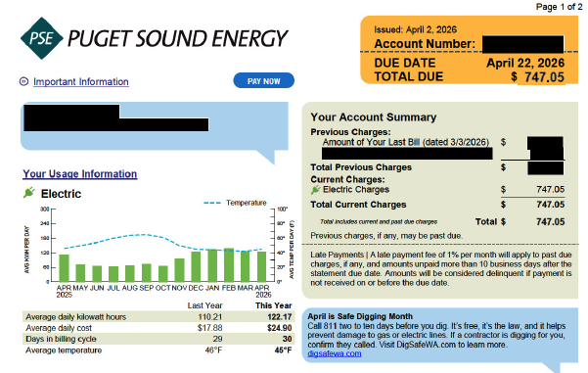588x373 pixels.
Task: Select the APR 2026 usage bar
Action: tap(261, 266)
